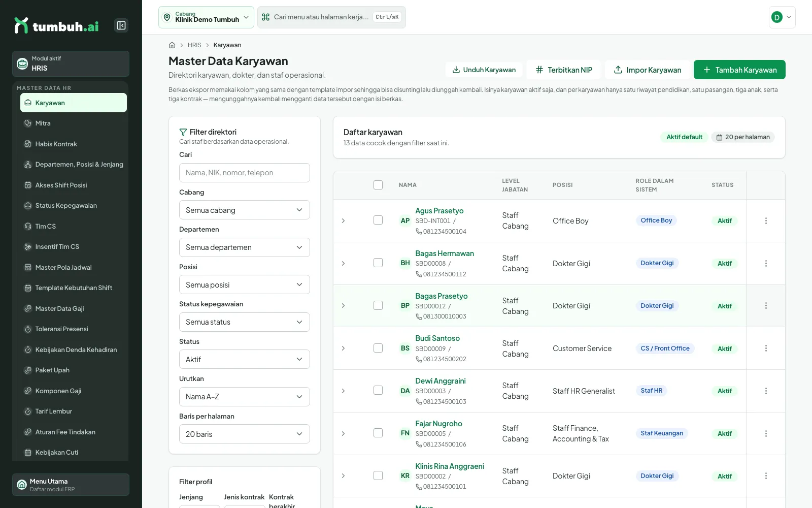Open the Status kepegawaian dropdown
The image size is (812, 508).
coord(245,322)
